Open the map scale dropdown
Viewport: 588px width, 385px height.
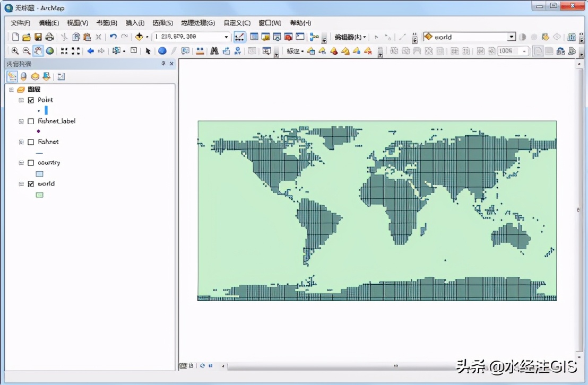click(x=226, y=37)
